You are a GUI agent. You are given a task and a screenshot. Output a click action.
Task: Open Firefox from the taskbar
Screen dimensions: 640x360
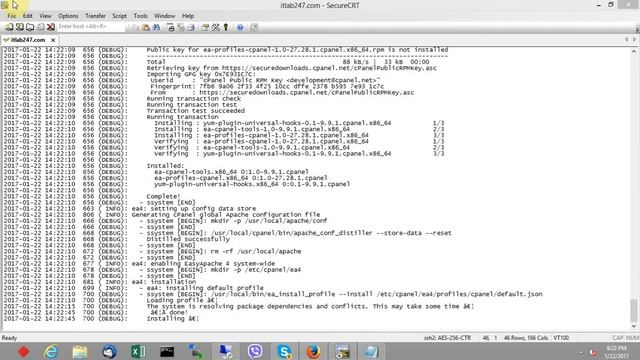[x=313, y=351]
